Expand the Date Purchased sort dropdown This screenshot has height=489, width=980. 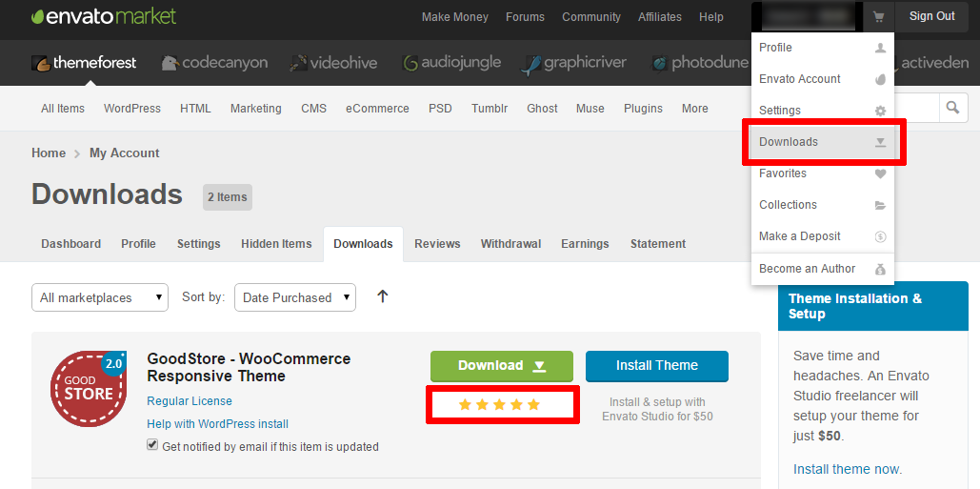tap(295, 297)
